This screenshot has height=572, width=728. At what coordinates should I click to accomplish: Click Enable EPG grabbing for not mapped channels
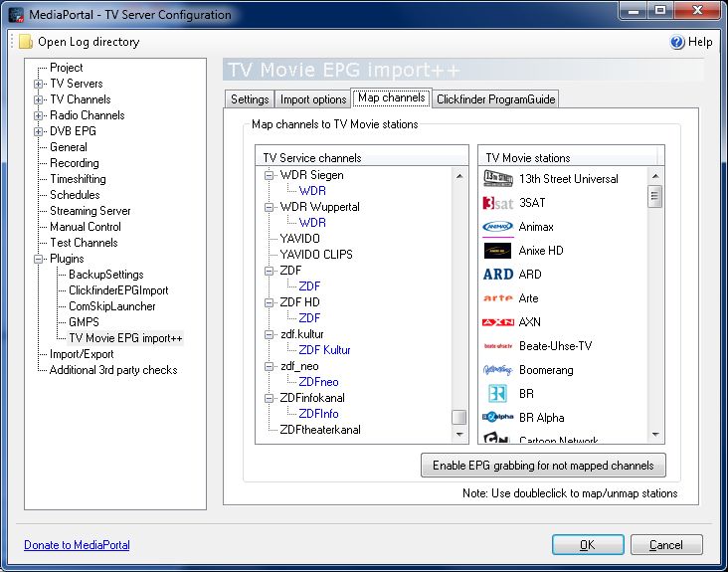pos(543,466)
